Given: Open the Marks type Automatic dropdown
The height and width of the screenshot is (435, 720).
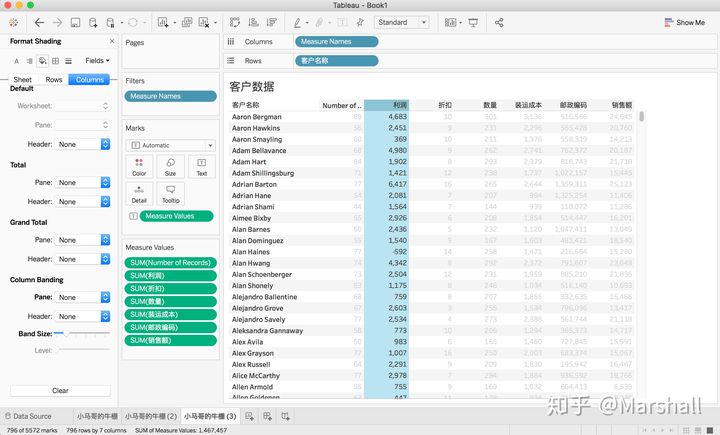Looking at the screenshot, I should [x=170, y=145].
